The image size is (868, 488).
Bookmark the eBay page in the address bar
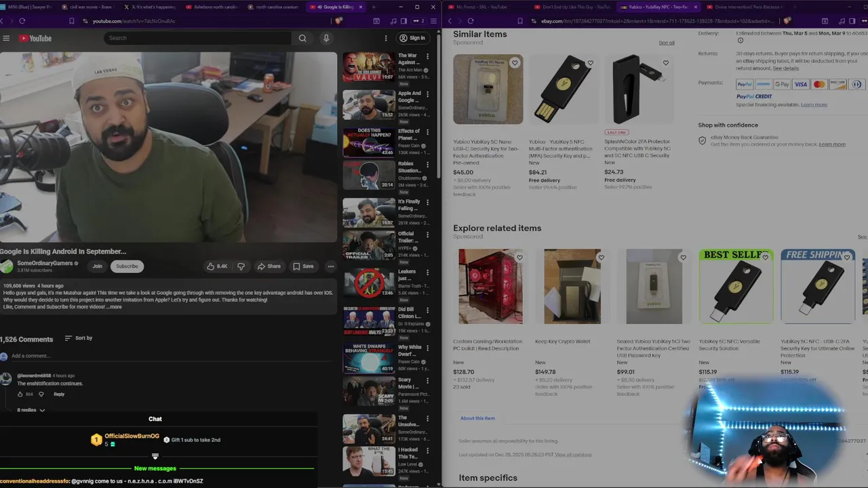[519, 21]
